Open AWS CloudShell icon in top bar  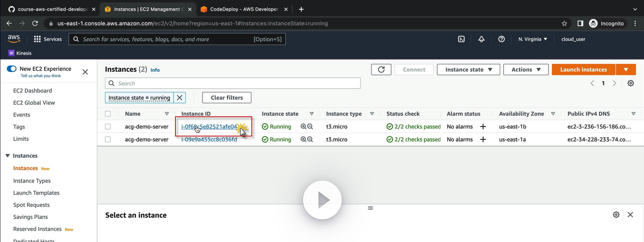coord(461,39)
